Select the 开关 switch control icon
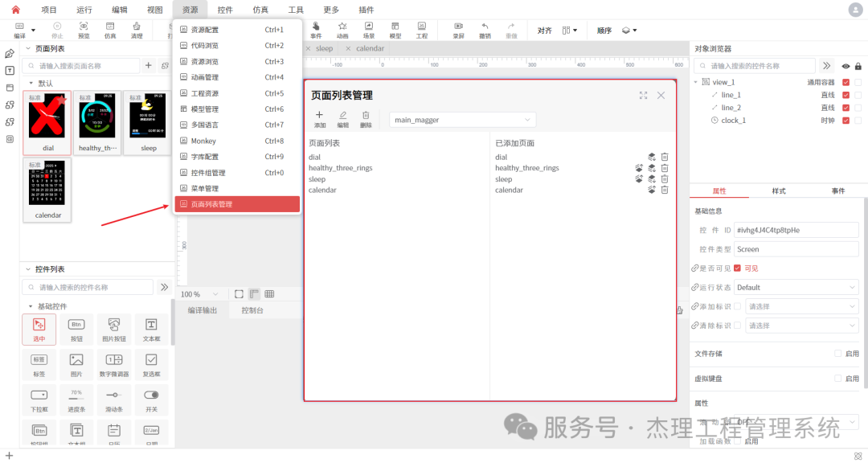The width and height of the screenshot is (868, 463). click(149, 399)
